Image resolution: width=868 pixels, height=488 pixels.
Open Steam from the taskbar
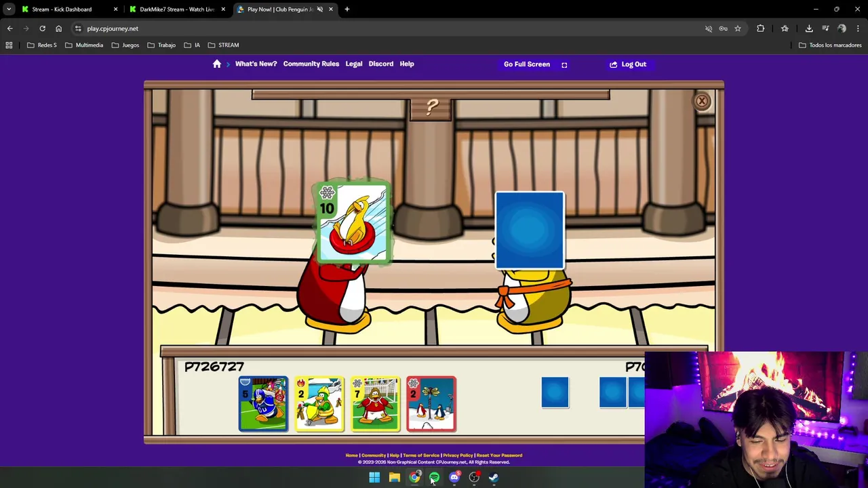(x=494, y=477)
